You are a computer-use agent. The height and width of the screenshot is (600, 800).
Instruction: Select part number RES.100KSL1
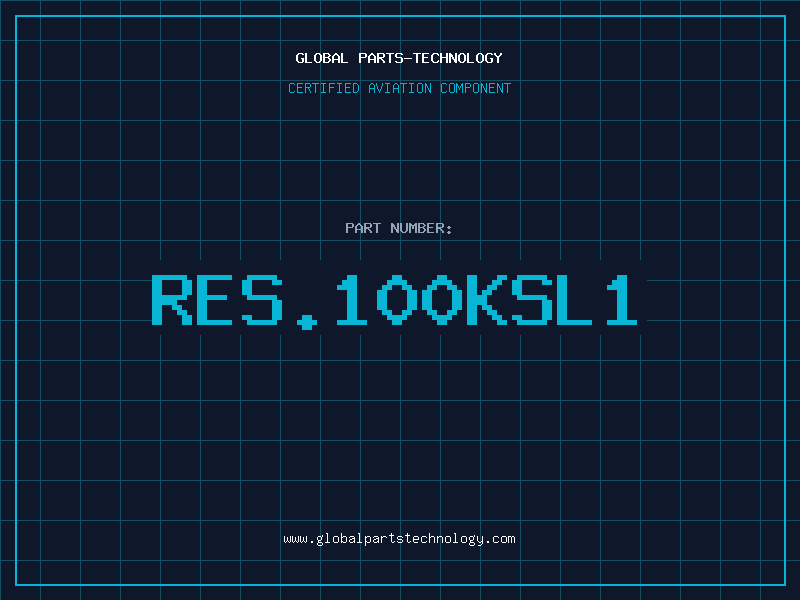point(394,301)
